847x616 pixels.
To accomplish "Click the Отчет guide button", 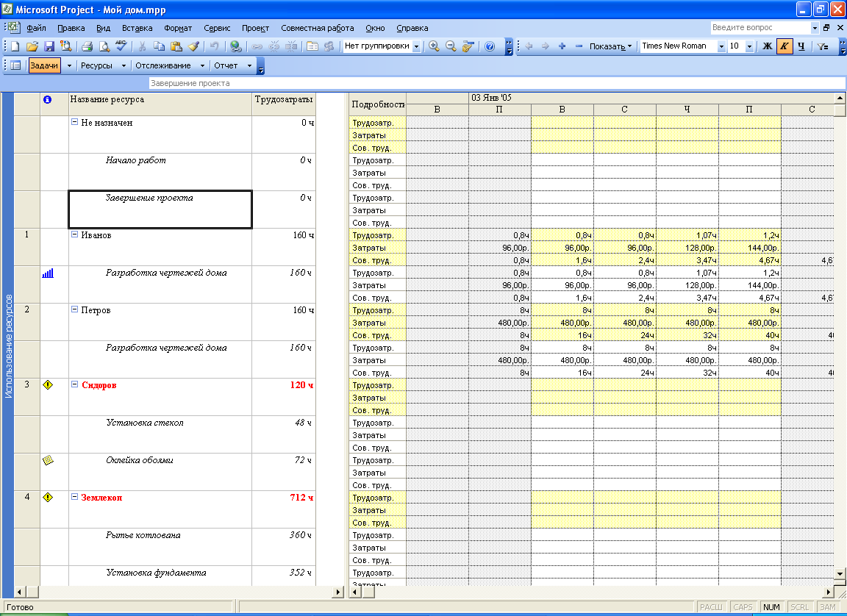I will [x=226, y=65].
